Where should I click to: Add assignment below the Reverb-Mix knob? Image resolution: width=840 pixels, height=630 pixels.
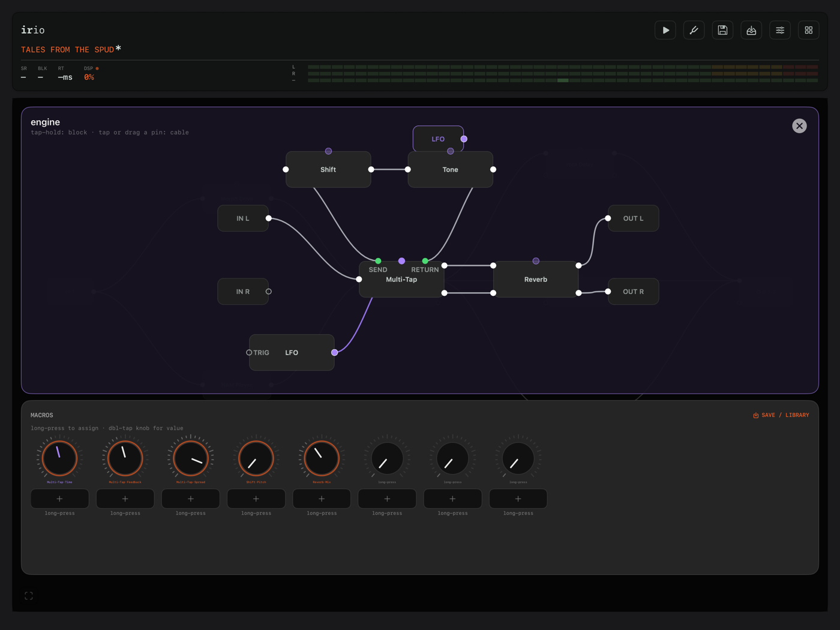click(x=322, y=499)
